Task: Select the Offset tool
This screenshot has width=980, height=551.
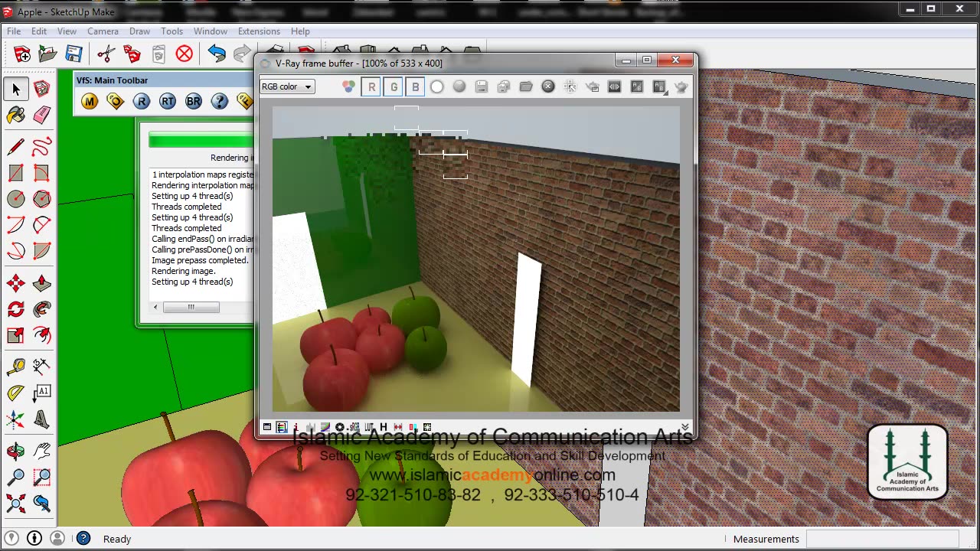Action: coord(42,335)
